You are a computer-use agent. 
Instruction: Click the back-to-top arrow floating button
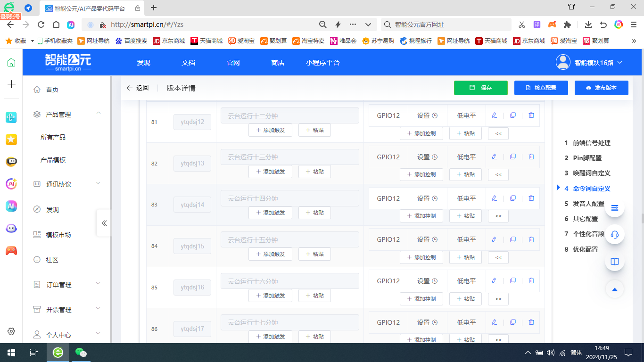pos(614,289)
